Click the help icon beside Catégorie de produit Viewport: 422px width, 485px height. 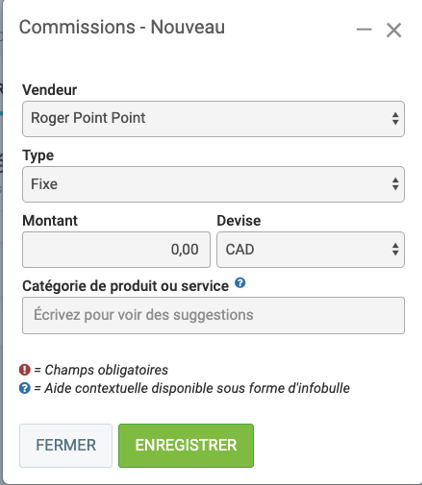pos(240,283)
